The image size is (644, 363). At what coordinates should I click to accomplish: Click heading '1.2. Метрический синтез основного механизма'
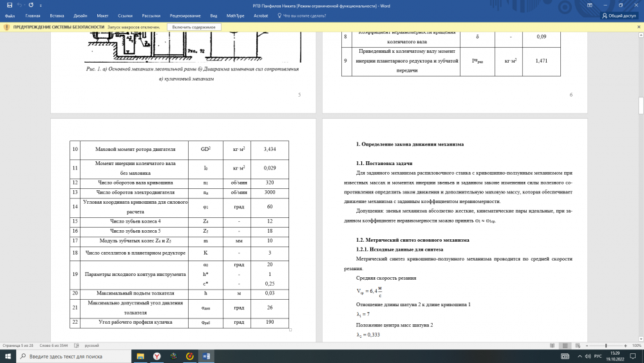pyautogui.click(x=412, y=240)
